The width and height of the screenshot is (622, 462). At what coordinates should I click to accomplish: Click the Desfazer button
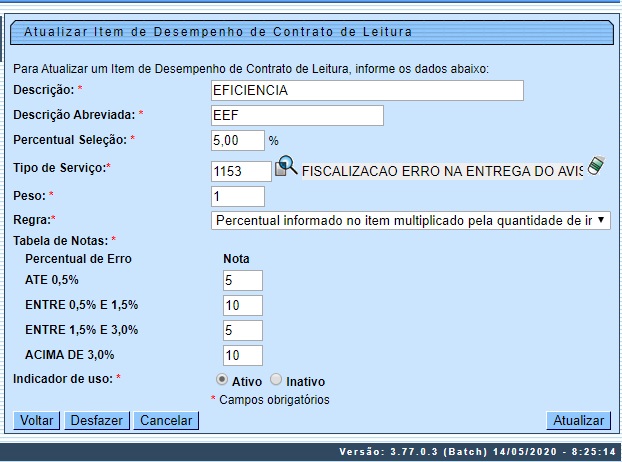[x=97, y=421]
